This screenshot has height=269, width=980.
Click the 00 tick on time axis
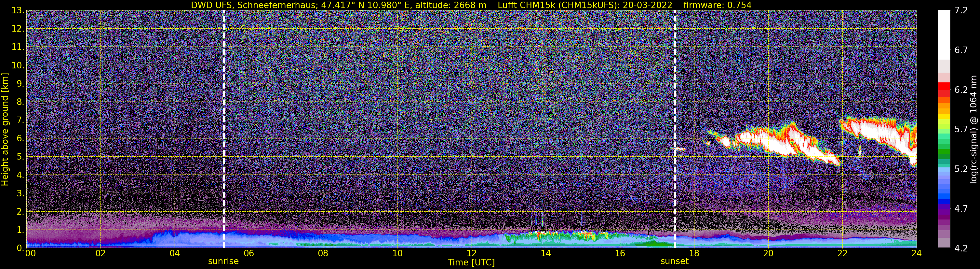[x=31, y=253]
